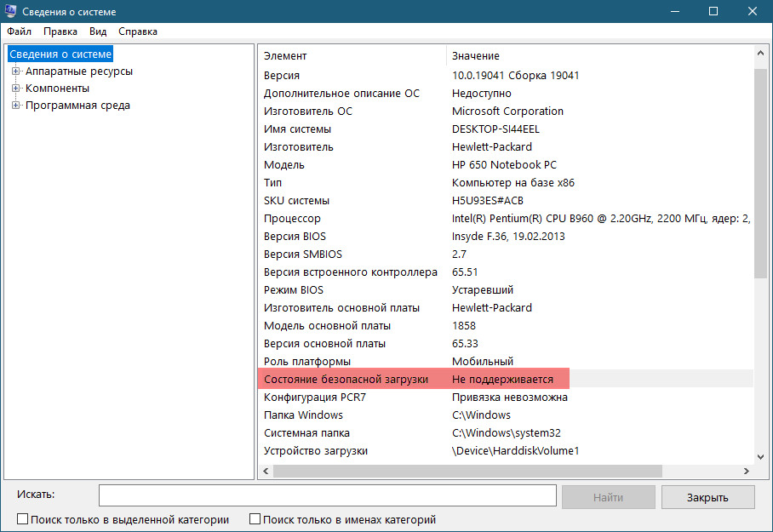The width and height of the screenshot is (773, 532).
Task: Open the Вид menu
Action: tap(98, 31)
